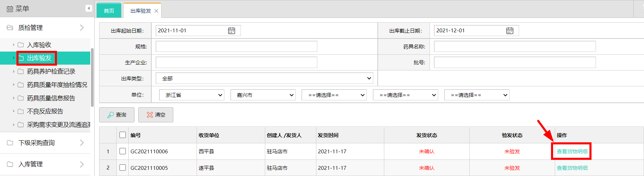Toggle the select-all checkbox in table header
This screenshot has height=176, width=644.
(122, 135)
